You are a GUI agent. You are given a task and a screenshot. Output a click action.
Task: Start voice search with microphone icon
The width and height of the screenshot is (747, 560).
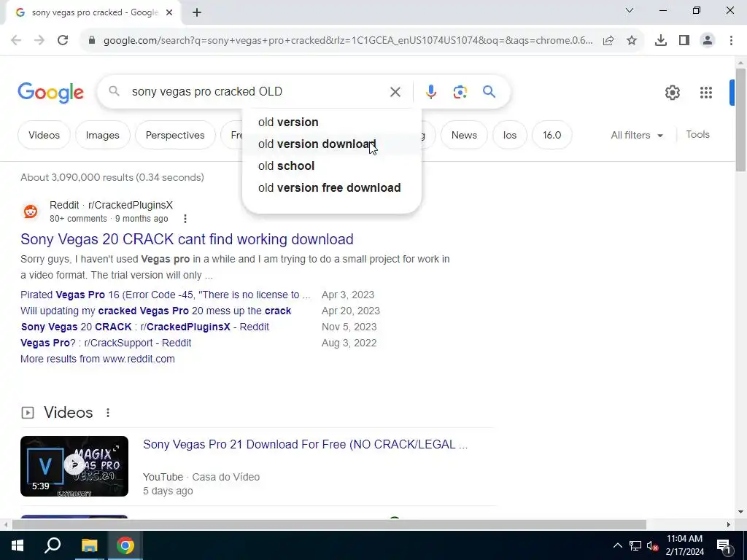click(x=430, y=92)
